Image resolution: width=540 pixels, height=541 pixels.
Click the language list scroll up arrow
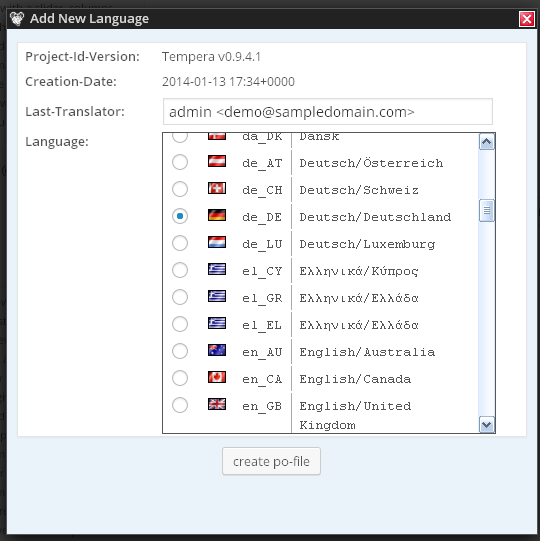487,141
